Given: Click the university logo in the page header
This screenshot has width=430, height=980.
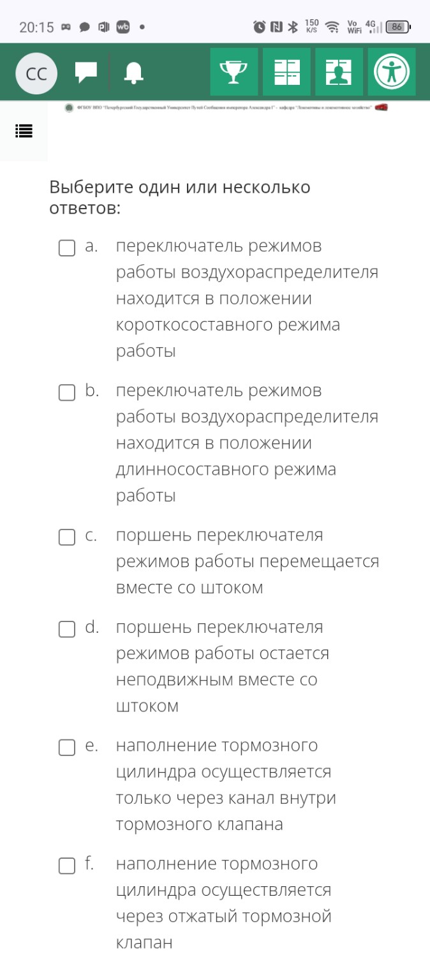Looking at the screenshot, I should coord(70,107).
